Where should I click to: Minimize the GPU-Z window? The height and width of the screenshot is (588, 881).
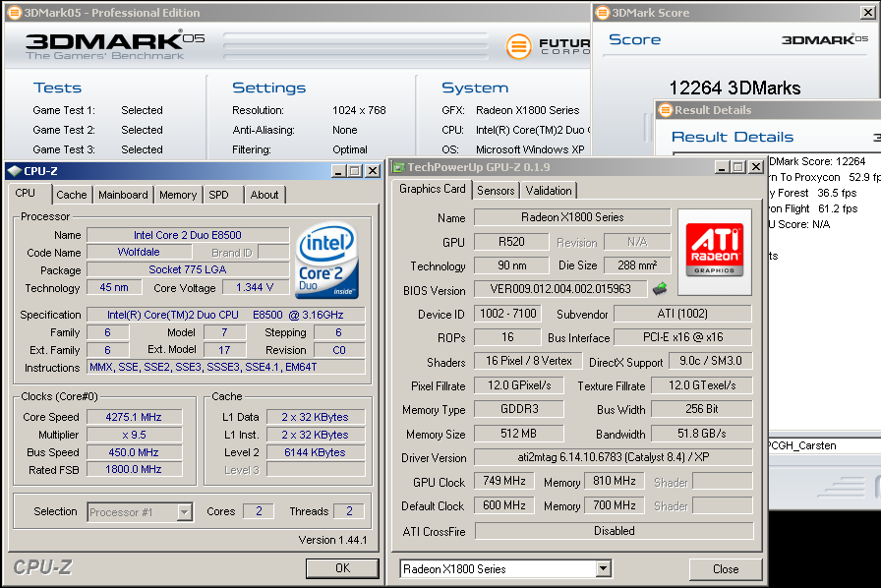pos(722,167)
